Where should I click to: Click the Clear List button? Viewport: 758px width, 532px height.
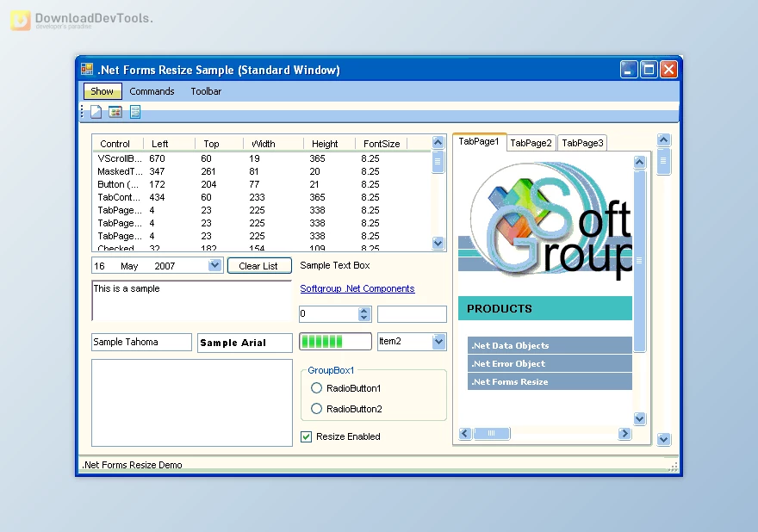[259, 266]
